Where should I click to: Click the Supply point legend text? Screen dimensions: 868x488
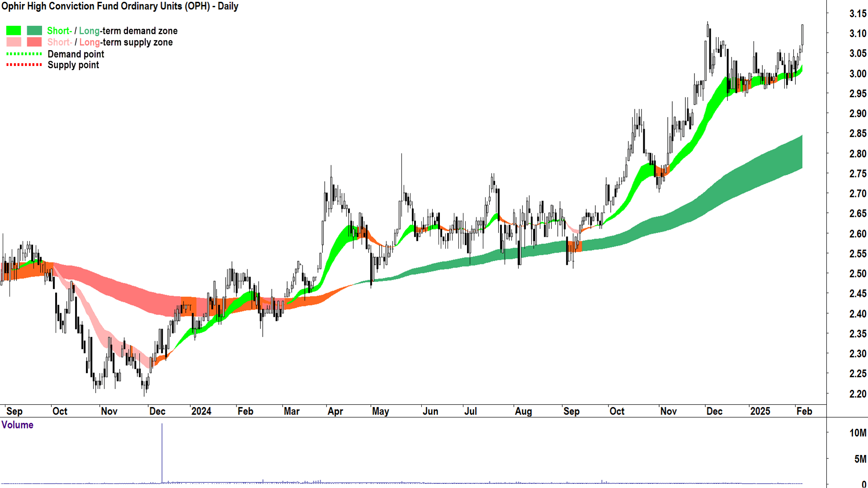coord(73,65)
